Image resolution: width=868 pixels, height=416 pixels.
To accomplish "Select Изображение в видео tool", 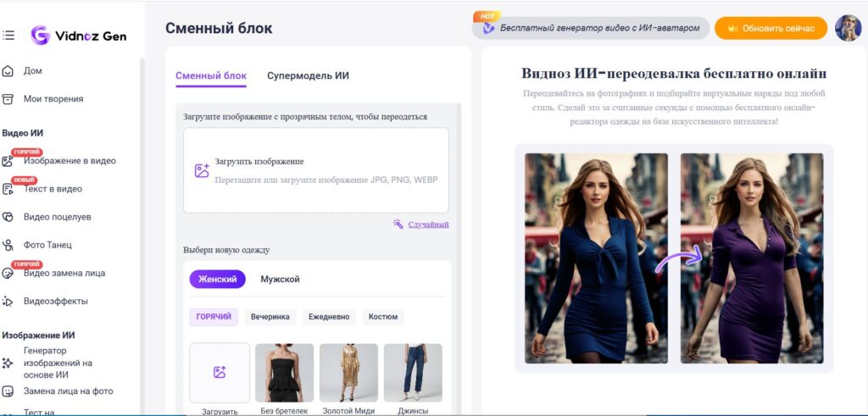I will click(69, 161).
